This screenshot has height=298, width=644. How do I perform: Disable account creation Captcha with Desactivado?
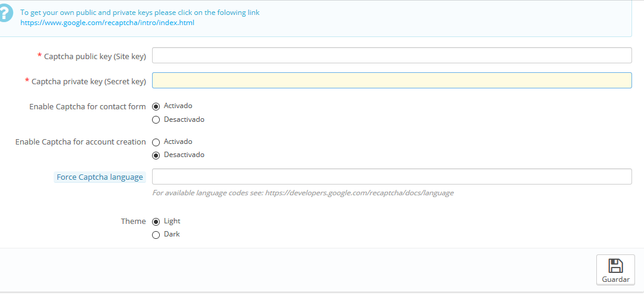pyautogui.click(x=156, y=155)
